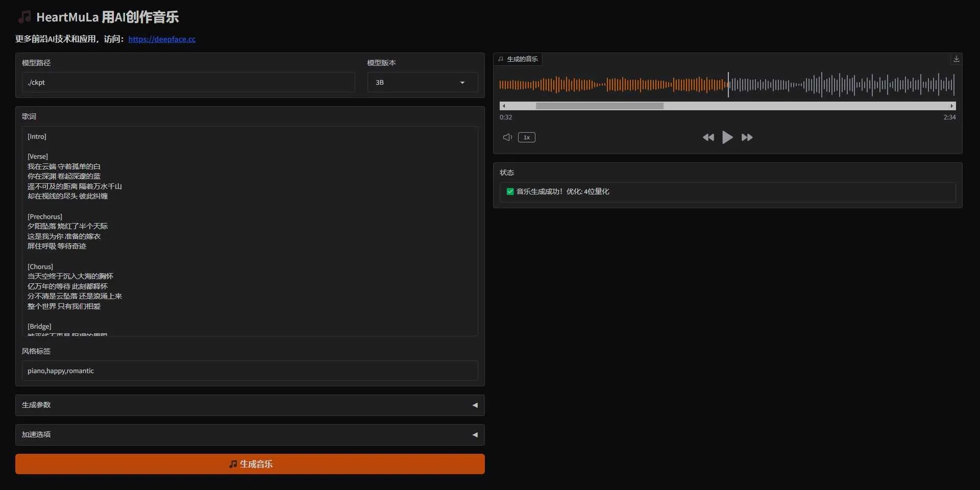
Task: Click the fast-forward button in audio player
Action: [747, 137]
